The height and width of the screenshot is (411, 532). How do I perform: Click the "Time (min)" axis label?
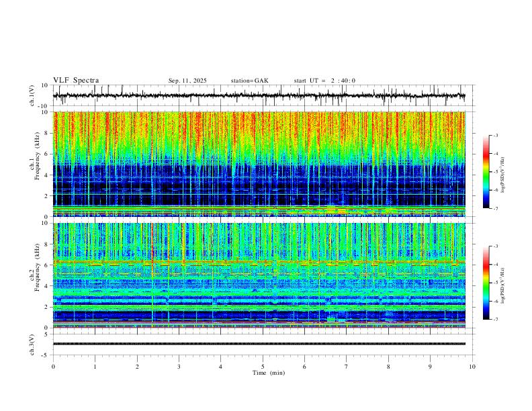coord(269,373)
